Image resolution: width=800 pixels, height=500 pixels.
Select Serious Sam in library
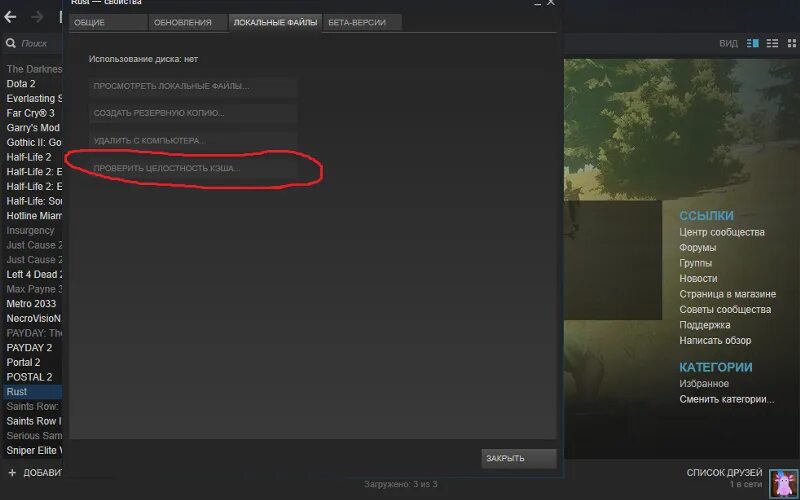pyautogui.click(x=34, y=436)
